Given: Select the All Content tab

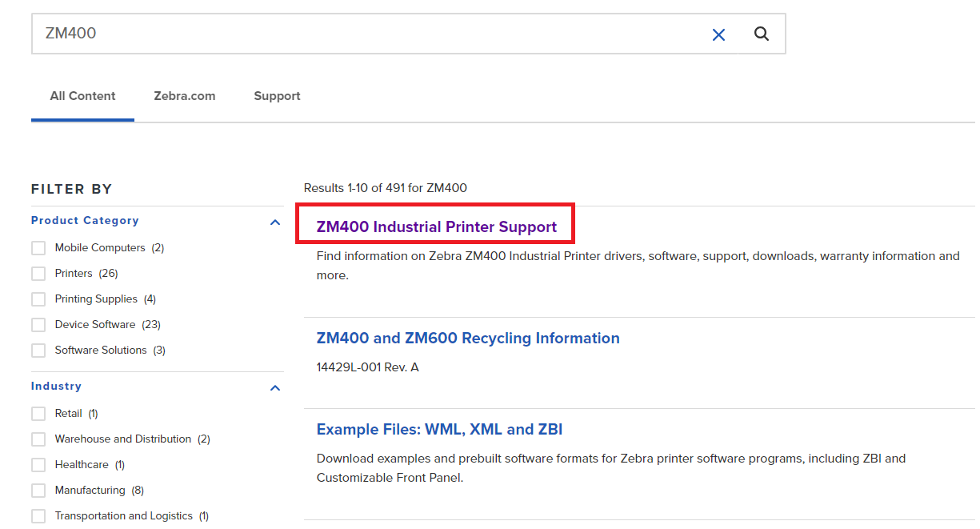Looking at the screenshot, I should coord(82,95).
